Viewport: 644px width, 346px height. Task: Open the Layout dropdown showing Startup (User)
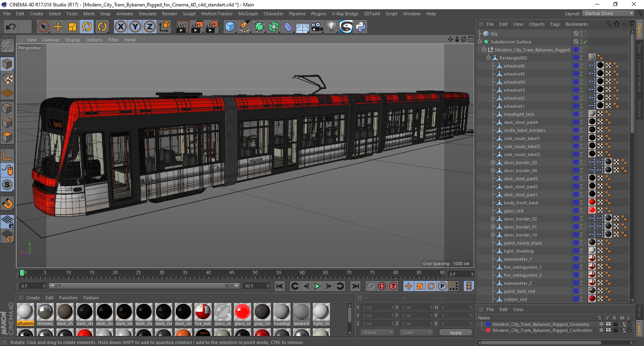pos(608,13)
